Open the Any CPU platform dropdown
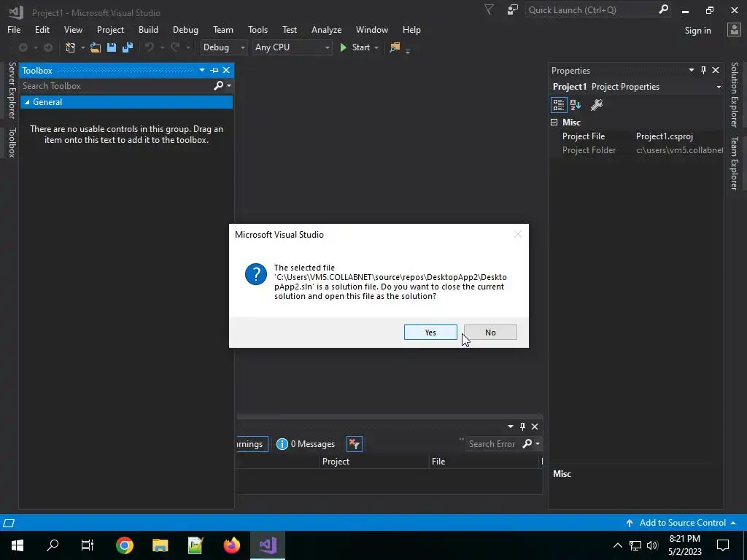 coord(292,47)
